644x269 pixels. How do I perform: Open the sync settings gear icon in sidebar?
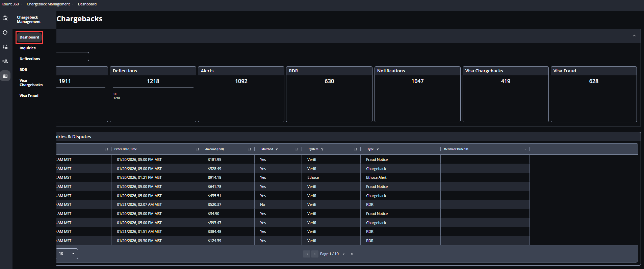point(5,47)
